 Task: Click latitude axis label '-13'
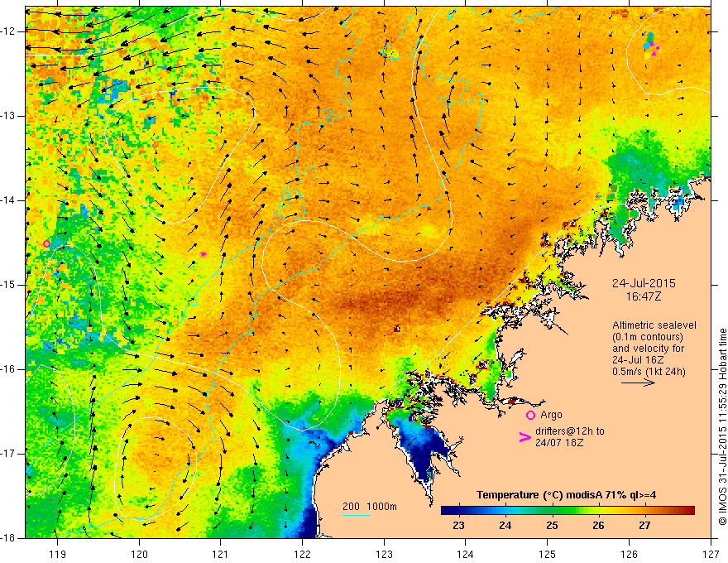point(8,116)
